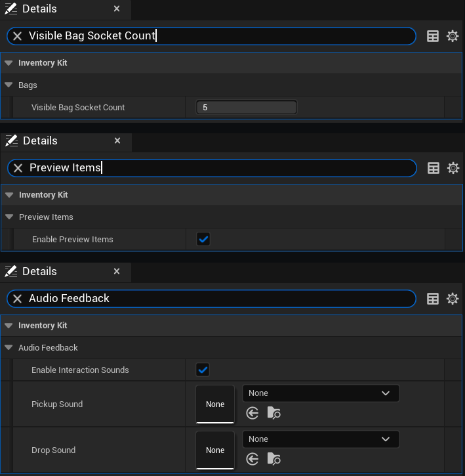Open property matrix icon beside Visible Bag Socket search
The image size is (465, 476).
(x=433, y=36)
